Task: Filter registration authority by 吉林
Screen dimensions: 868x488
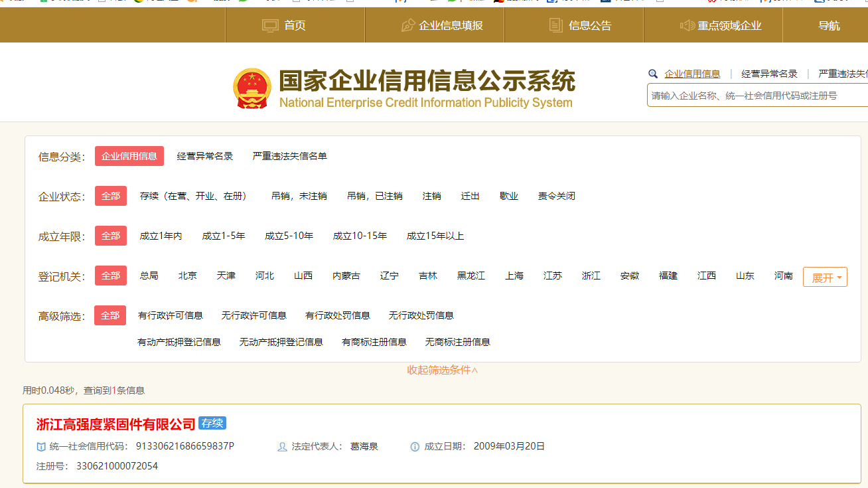Action: click(x=428, y=276)
